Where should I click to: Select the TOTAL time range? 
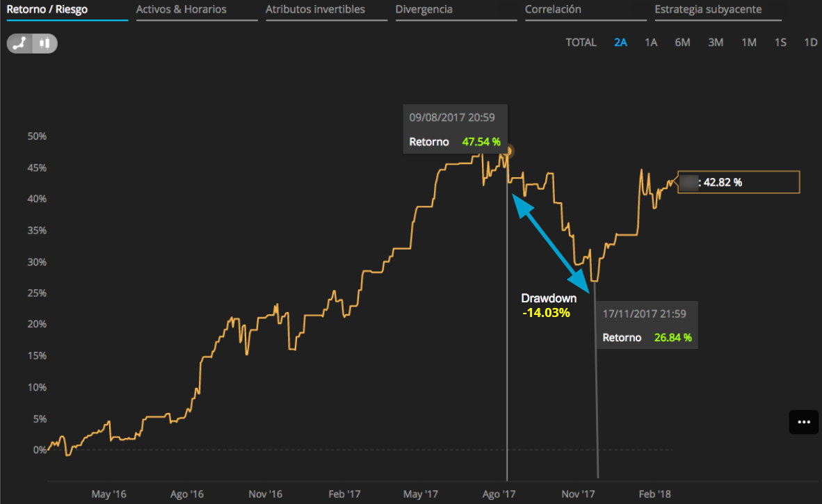pos(581,42)
